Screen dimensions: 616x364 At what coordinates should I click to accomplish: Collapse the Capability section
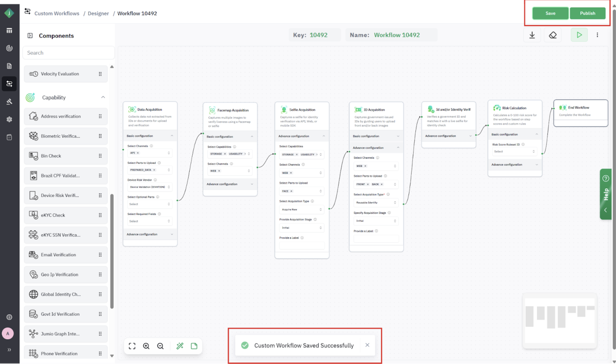point(103,97)
